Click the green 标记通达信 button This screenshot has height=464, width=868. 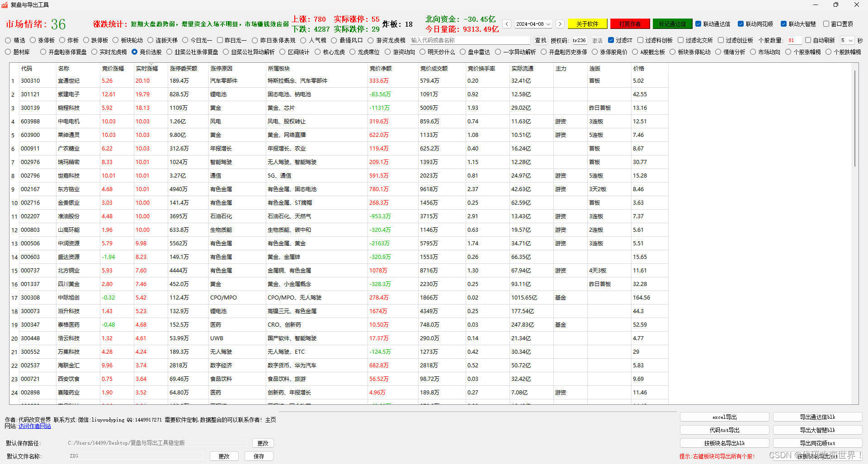pyautogui.click(x=672, y=24)
